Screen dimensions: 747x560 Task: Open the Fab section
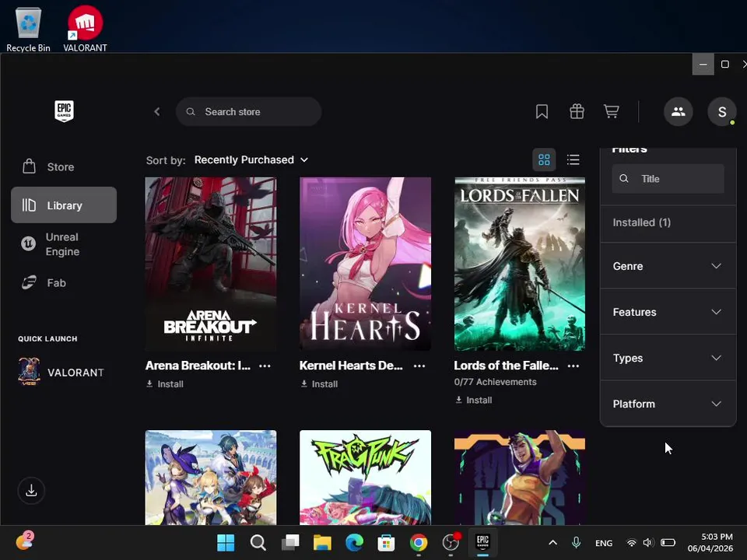[x=63, y=283]
